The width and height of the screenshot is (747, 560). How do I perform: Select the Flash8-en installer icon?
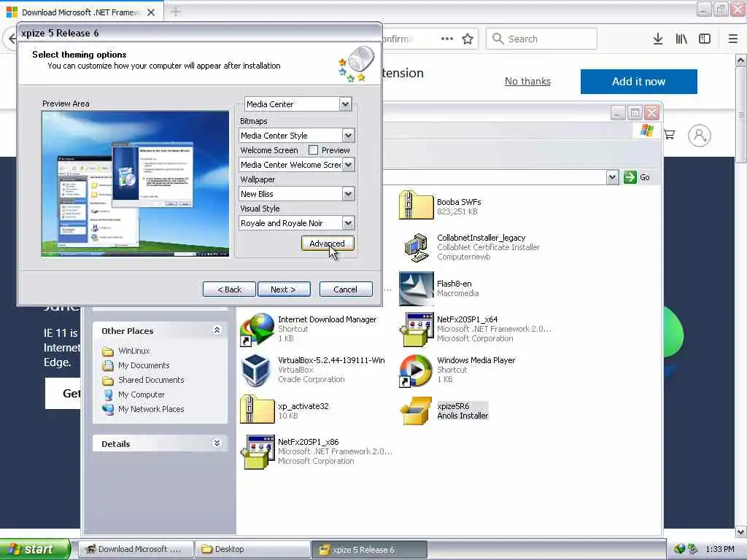[416, 289]
